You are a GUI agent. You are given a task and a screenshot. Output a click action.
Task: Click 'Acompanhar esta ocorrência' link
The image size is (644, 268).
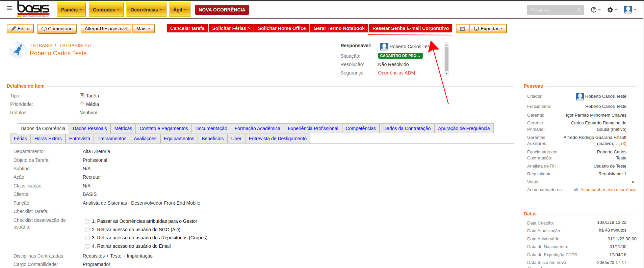point(608,190)
